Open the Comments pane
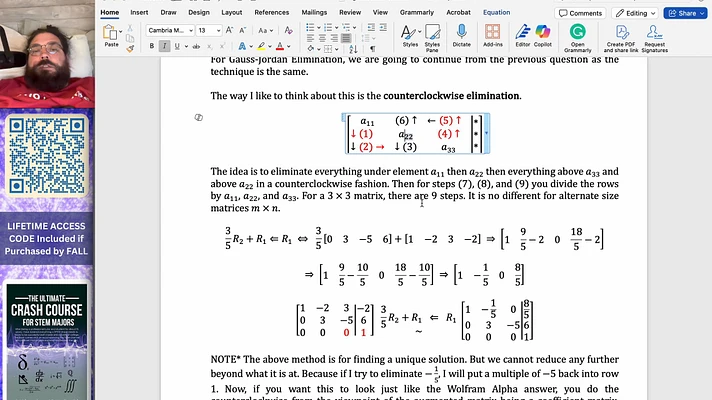 [580, 13]
